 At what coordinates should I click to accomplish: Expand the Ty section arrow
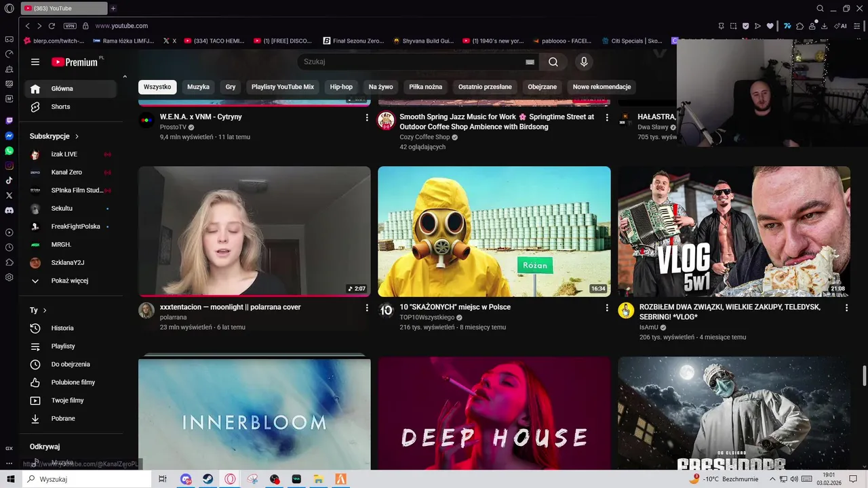click(45, 310)
